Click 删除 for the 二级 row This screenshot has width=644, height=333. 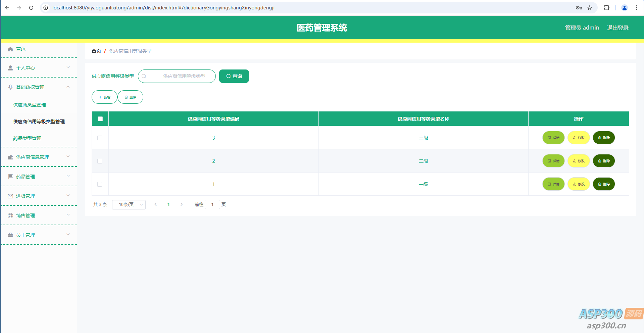604,161
